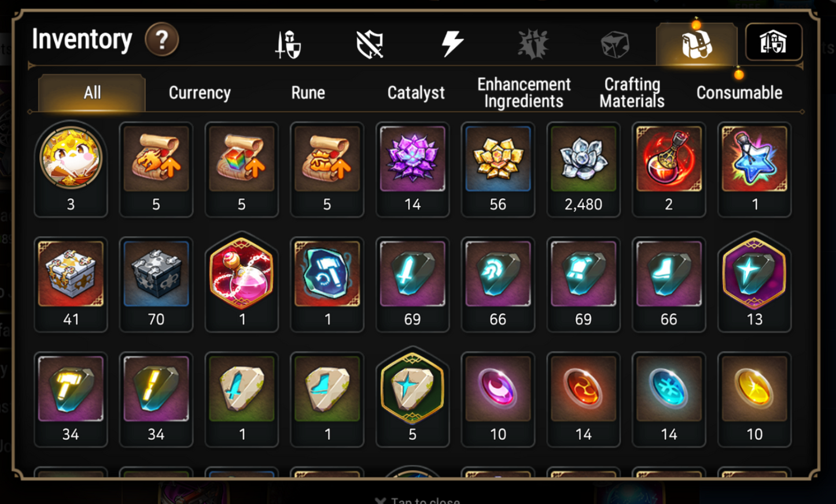Image resolution: width=836 pixels, height=504 pixels.
Task: Open the castle storage icon button
Action: pyautogui.click(x=774, y=42)
